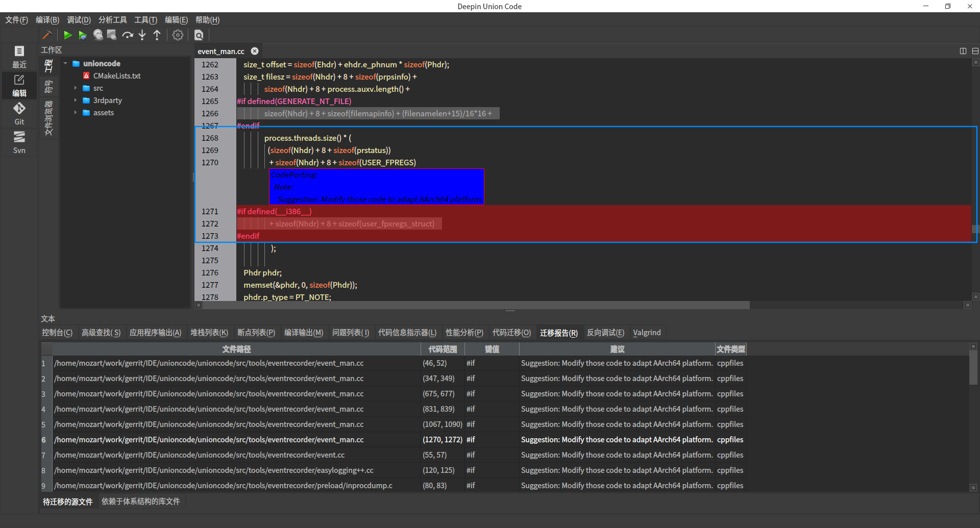Select the 待迁移的源文件 bottom tab

[68, 502]
